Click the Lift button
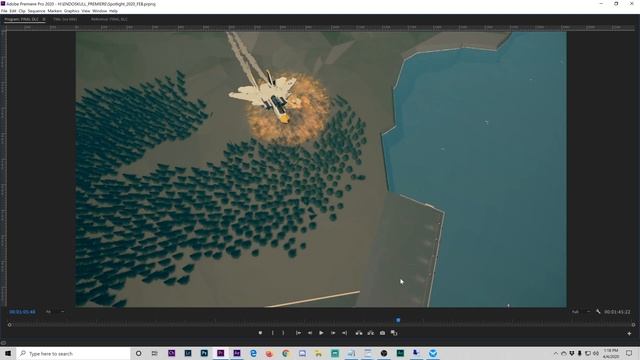The width and height of the screenshot is (640, 360). [359, 333]
